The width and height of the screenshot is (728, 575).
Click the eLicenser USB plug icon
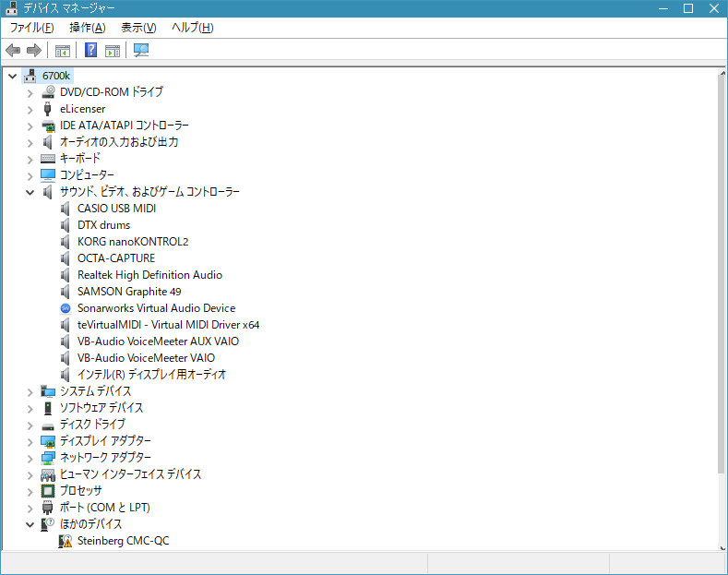tap(47, 109)
